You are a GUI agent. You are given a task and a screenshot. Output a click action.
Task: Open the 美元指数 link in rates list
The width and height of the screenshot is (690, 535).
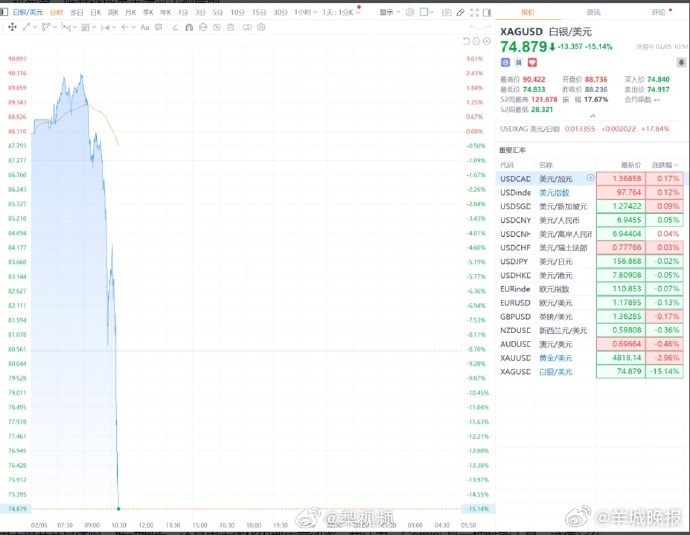tap(554, 193)
